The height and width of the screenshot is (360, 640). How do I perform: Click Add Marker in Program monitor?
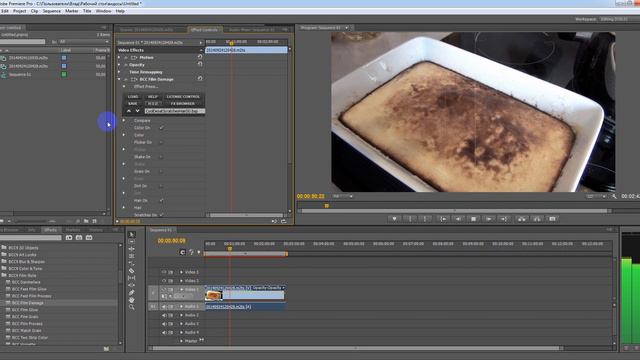[x=394, y=219]
